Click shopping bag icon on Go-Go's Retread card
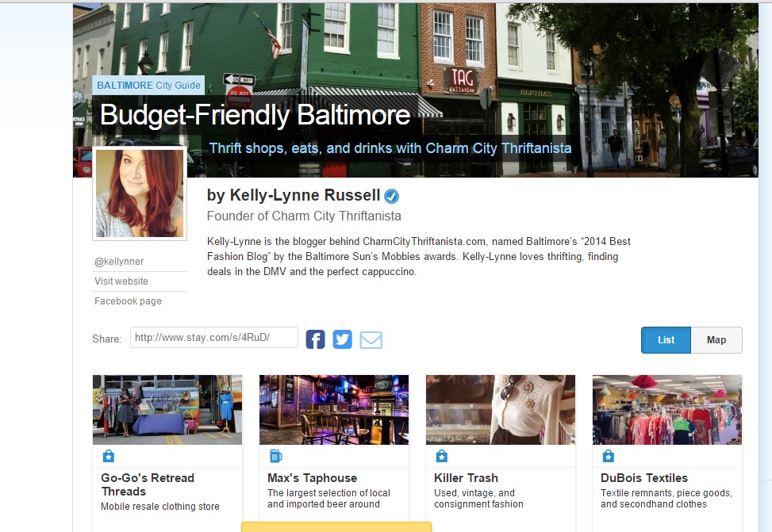The height and width of the screenshot is (532, 772). point(109,456)
